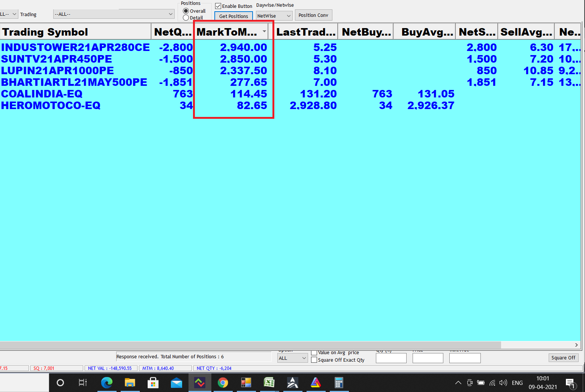Click the LastTrad... column header
The height and width of the screenshot is (392, 585).
306,32
